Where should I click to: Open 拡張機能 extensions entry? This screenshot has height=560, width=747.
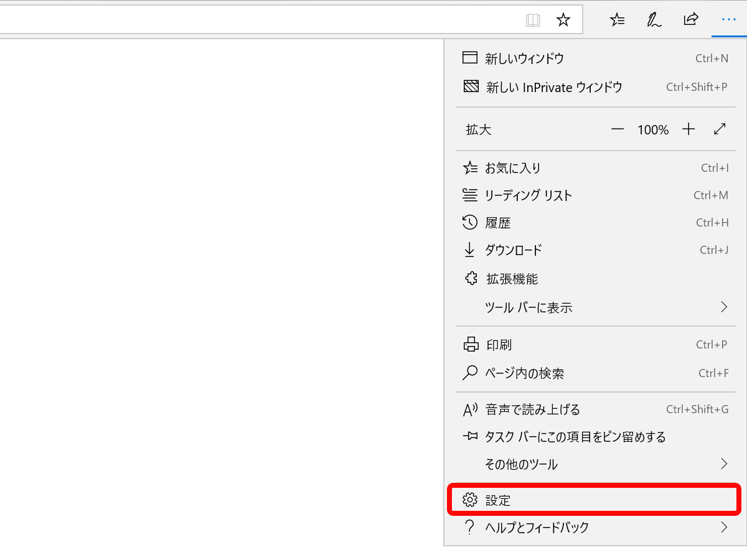coord(595,279)
